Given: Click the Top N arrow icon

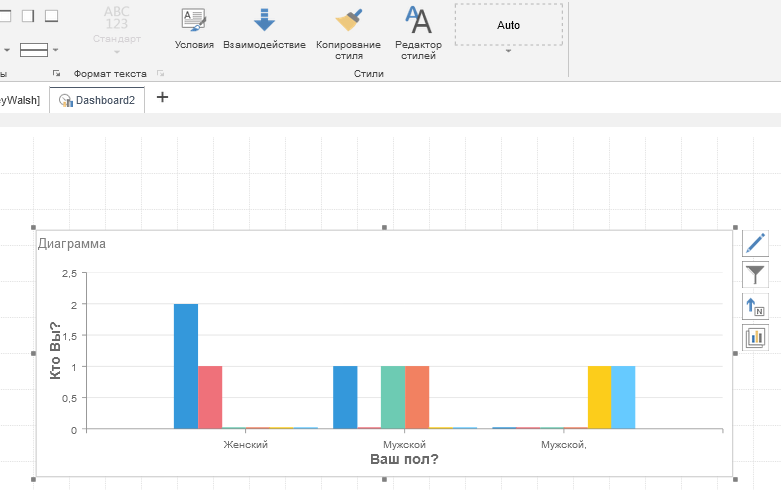Looking at the screenshot, I should coord(755,306).
